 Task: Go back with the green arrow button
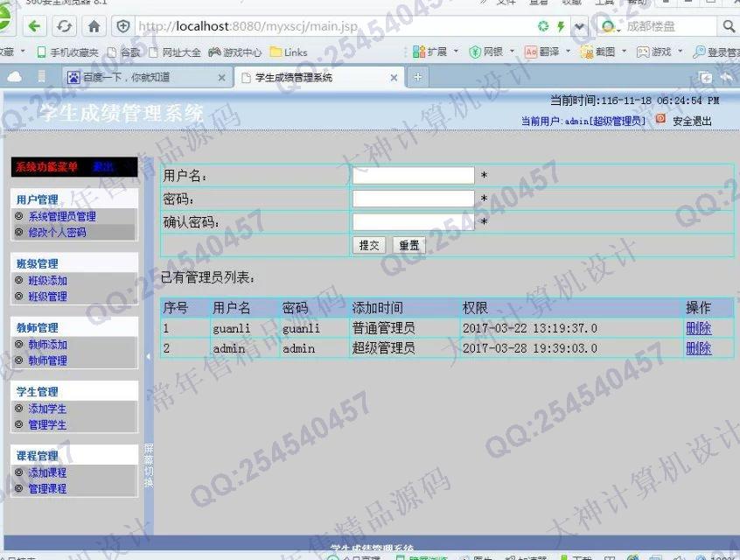(34, 26)
